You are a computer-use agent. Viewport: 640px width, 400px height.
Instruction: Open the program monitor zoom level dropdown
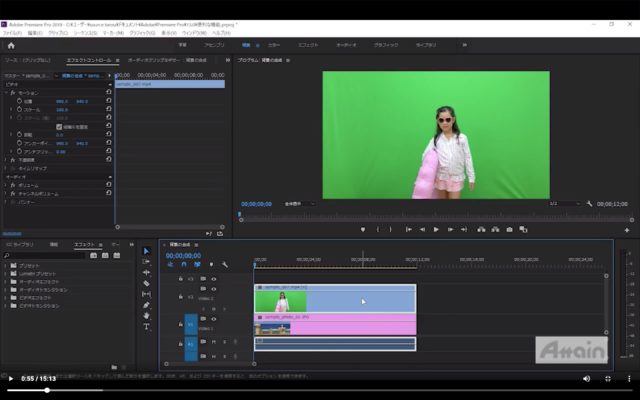coord(299,203)
